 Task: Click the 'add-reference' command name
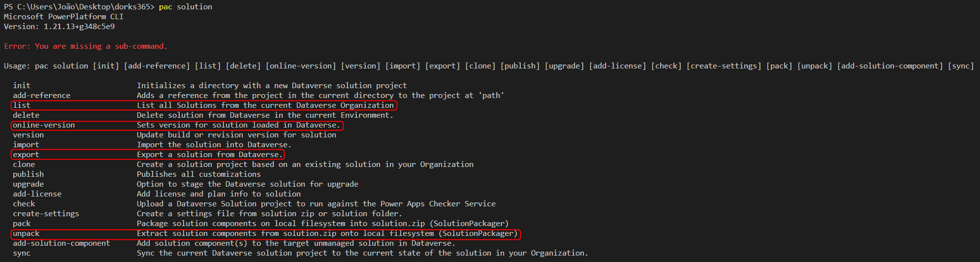[42, 96]
